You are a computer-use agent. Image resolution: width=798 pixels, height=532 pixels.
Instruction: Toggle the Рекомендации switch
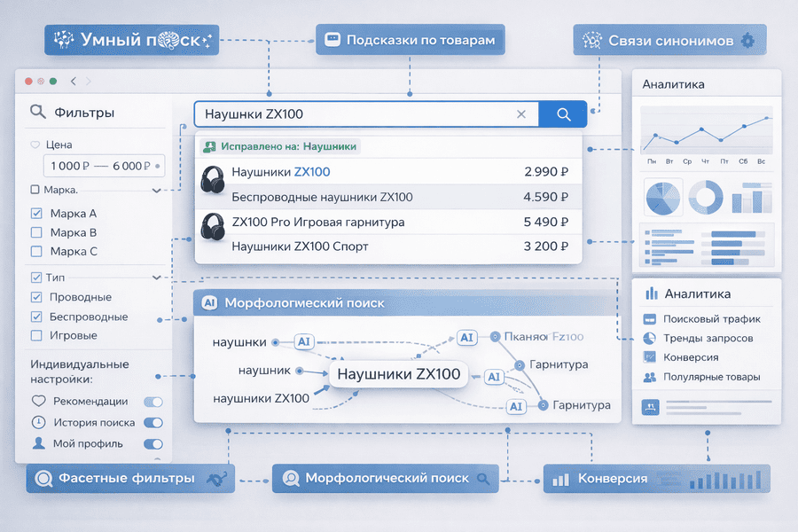(152, 402)
